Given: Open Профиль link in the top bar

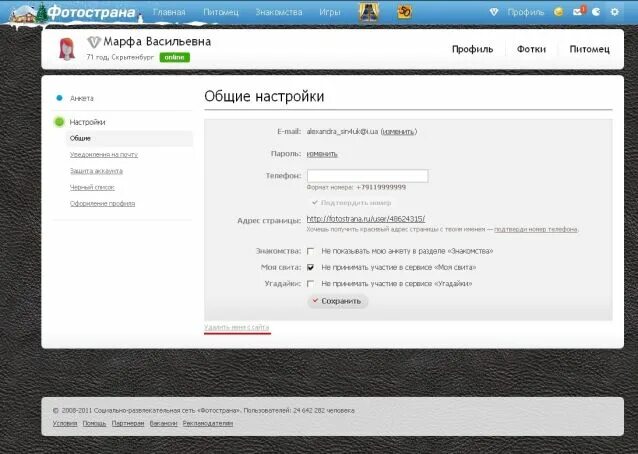Looking at the screenshot, I should coord(526,12).
